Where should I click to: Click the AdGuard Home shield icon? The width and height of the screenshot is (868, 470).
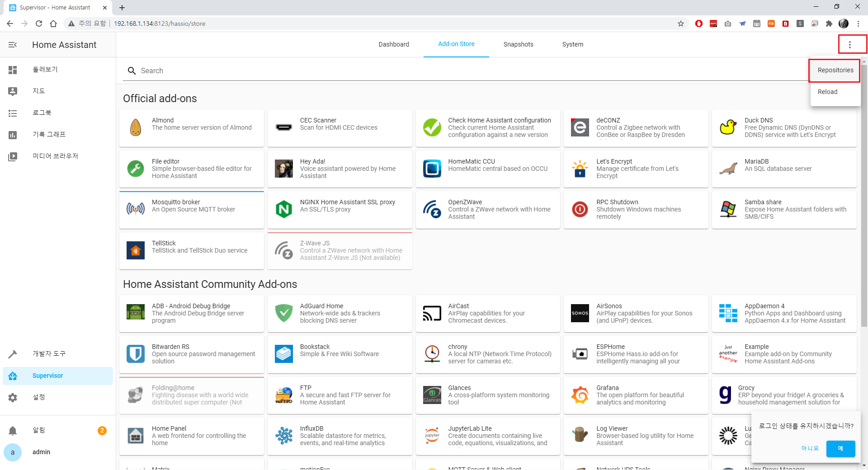tap(284, 313)
